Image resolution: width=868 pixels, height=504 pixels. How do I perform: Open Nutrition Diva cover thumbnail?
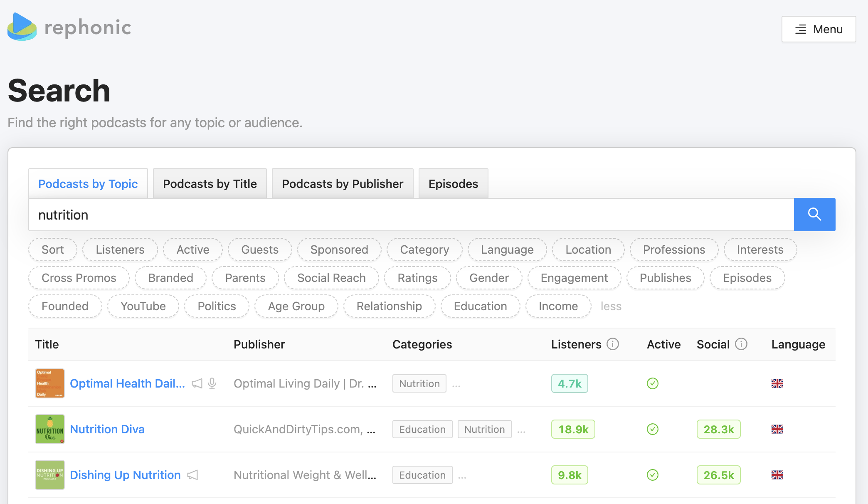coord(50,429)
